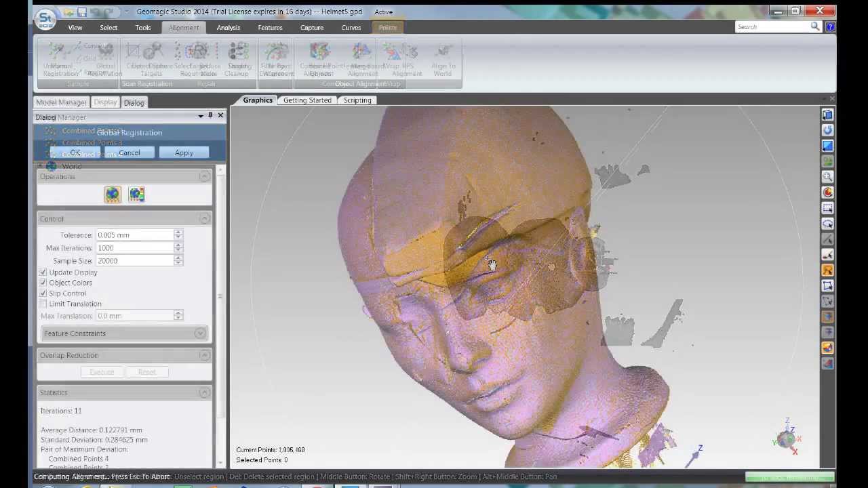Collapse the Overlap Reduction section
This screenshot has height=488, width=868.
point(204,355)
